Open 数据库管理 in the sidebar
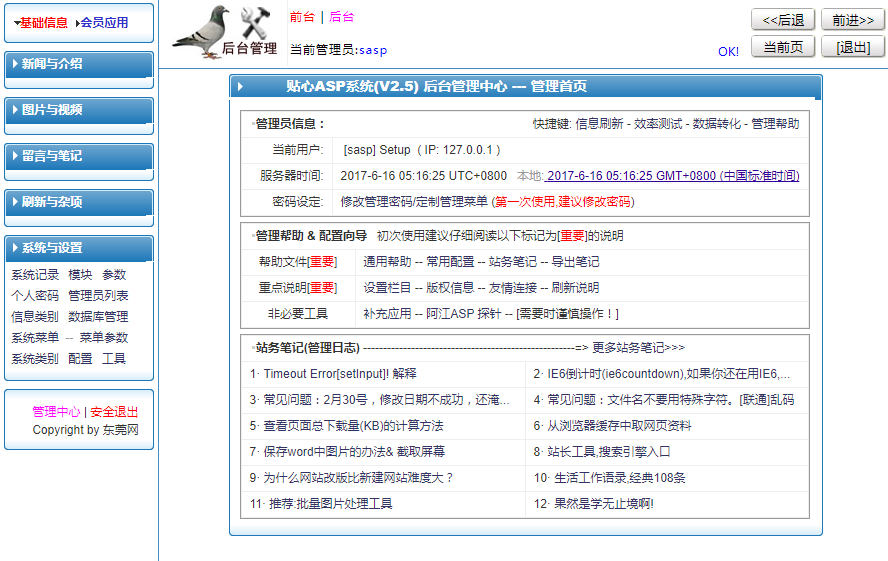 98,316
